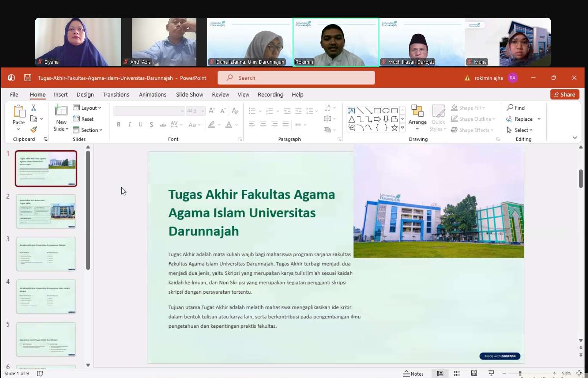Toggle Align Left paragraph button
This screenshot has width=588, height=378.
(x=252, y=125)
